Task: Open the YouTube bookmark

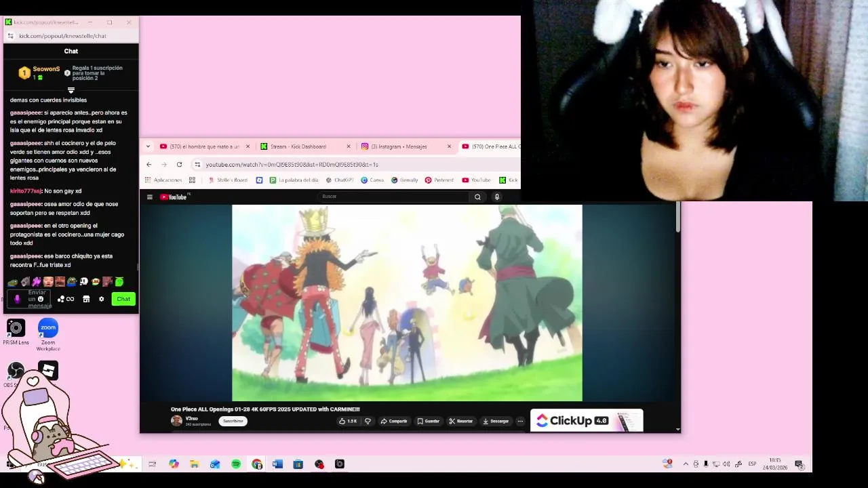Action: click(x=476, y=180)
